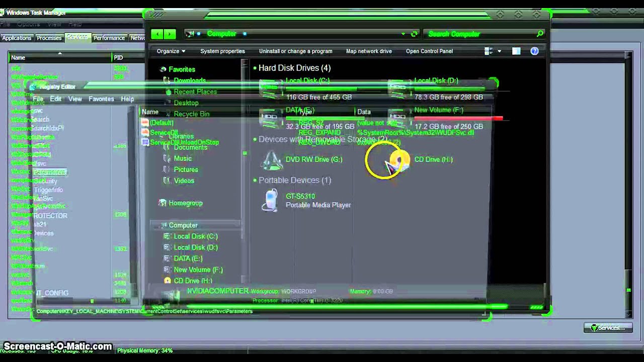Open Help menu in Registry Editor
Viewport: 644px width, 362px height.
coord(127,99)
